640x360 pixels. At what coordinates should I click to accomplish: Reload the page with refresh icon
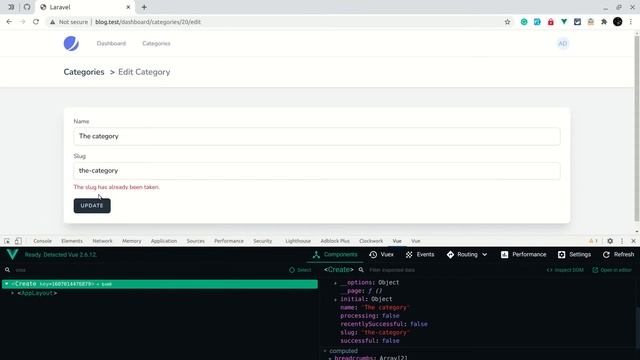coord(36,22)
